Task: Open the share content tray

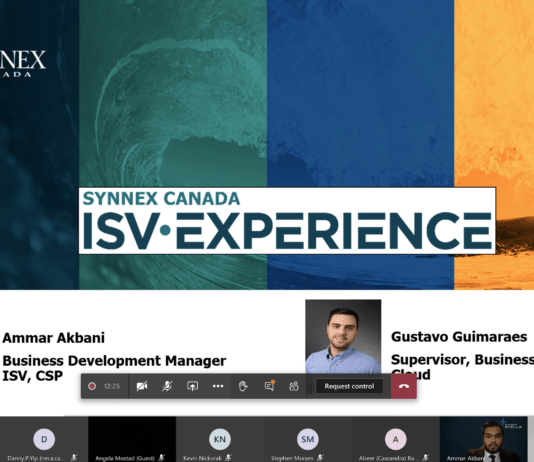Action: tap(192, 386)
